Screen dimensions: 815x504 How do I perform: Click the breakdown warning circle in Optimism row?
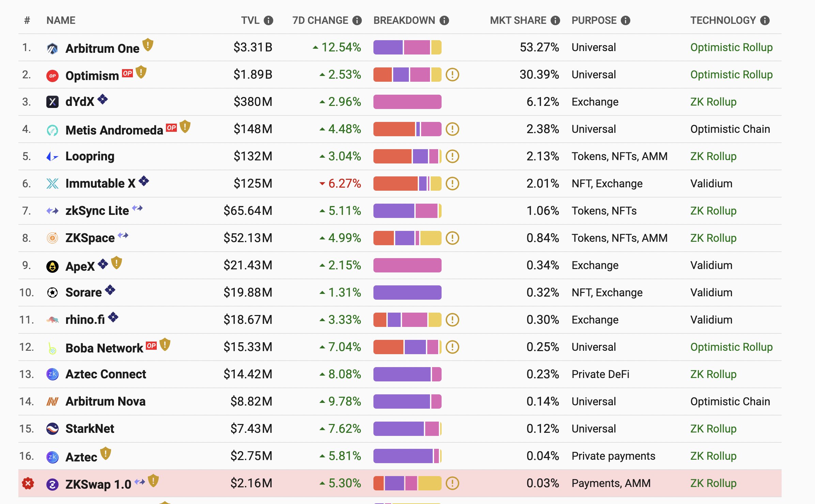tap(452, 75)
